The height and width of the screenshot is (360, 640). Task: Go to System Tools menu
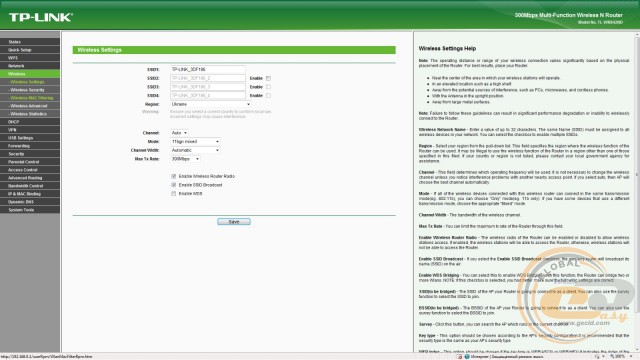pyautogui.click(x=30, y=210)
